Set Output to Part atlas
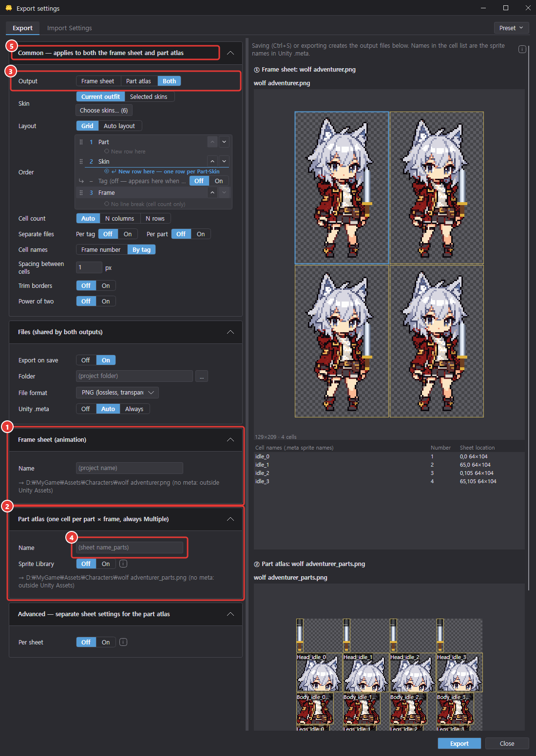536x756 pixels. [x=138, y=81]
